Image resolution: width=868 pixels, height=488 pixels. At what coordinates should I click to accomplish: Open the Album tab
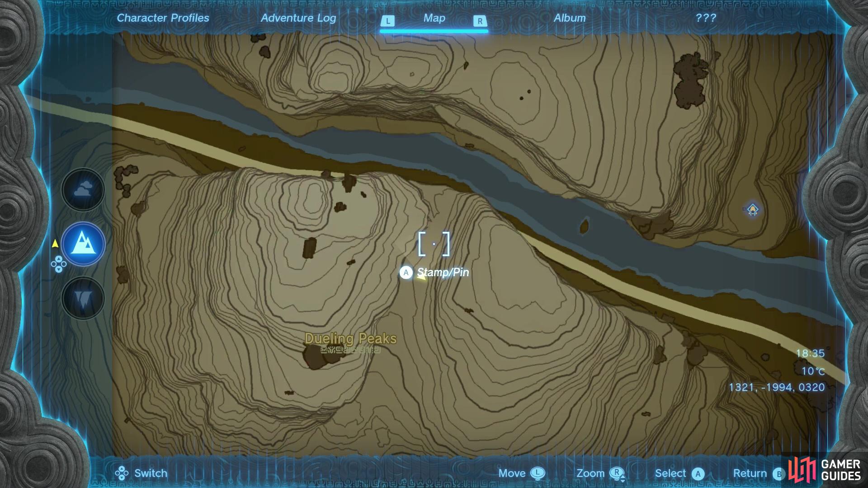point(570,18)
